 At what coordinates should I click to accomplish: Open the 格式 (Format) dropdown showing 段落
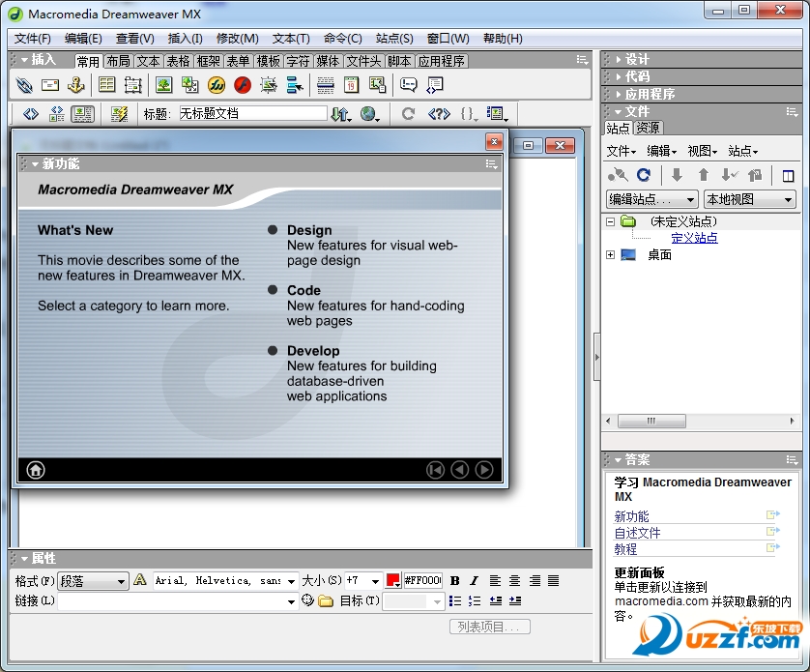[93, 581]
